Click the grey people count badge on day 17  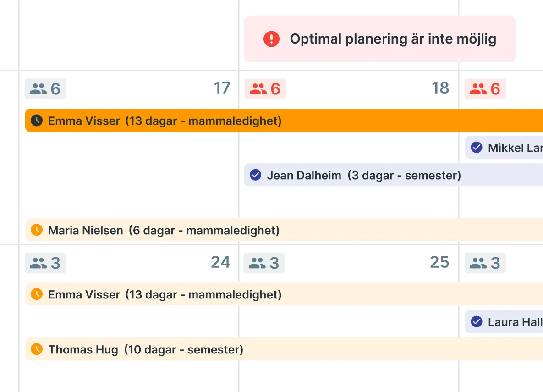(x=45, y=89)
